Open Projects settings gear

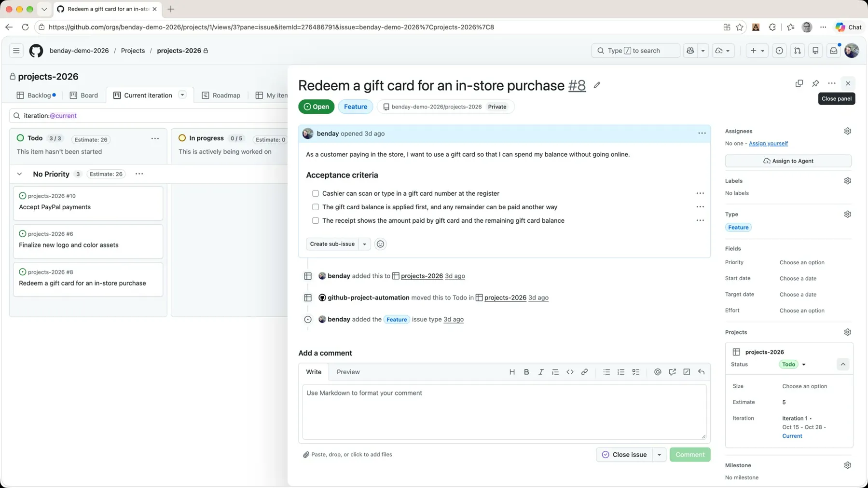coord(848,332)
